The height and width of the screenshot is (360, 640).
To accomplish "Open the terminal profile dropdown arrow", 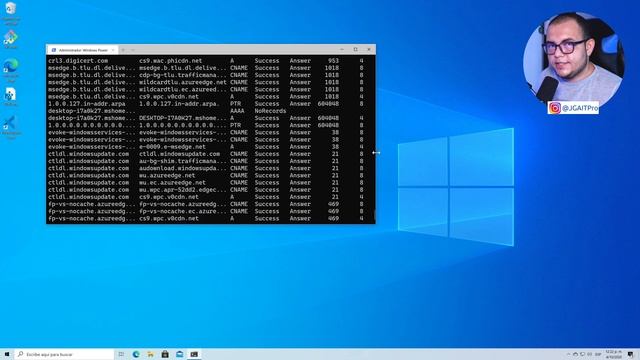I will (133, 50).
